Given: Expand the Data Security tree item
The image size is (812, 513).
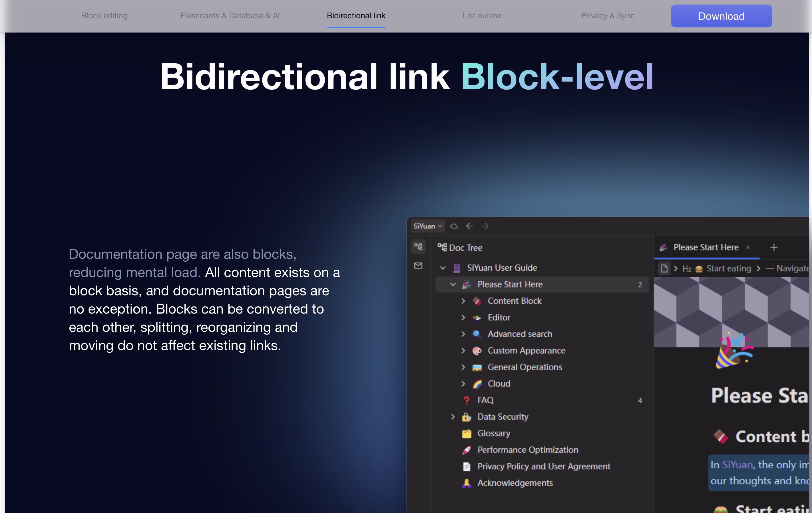Looking at the screenshot, I should 453,417.
